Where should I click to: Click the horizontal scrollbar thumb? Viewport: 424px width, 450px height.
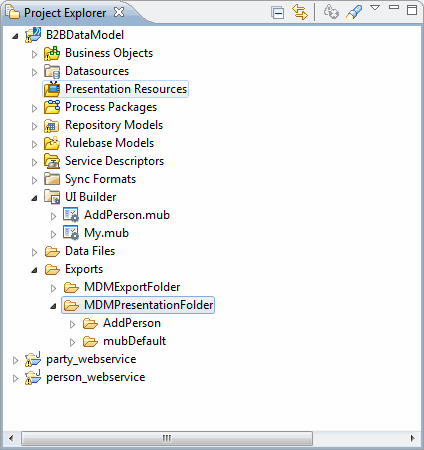167,438
